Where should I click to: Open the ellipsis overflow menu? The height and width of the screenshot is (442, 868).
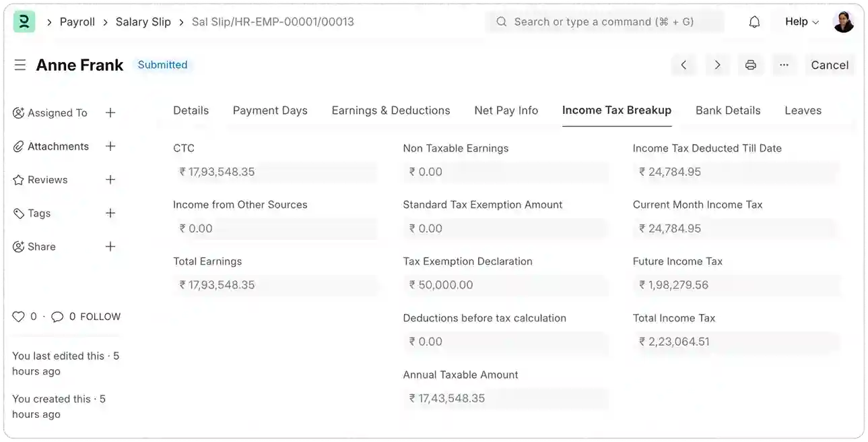[x=784, y=65]
